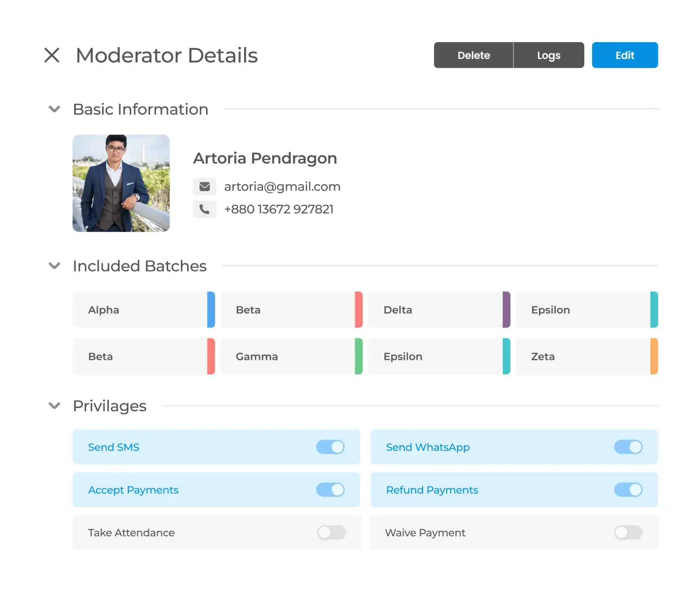Viewport: 700px width, 592px height.
Task: Enable the Take Attendance toggle
Action: click(x=331, y=532)
